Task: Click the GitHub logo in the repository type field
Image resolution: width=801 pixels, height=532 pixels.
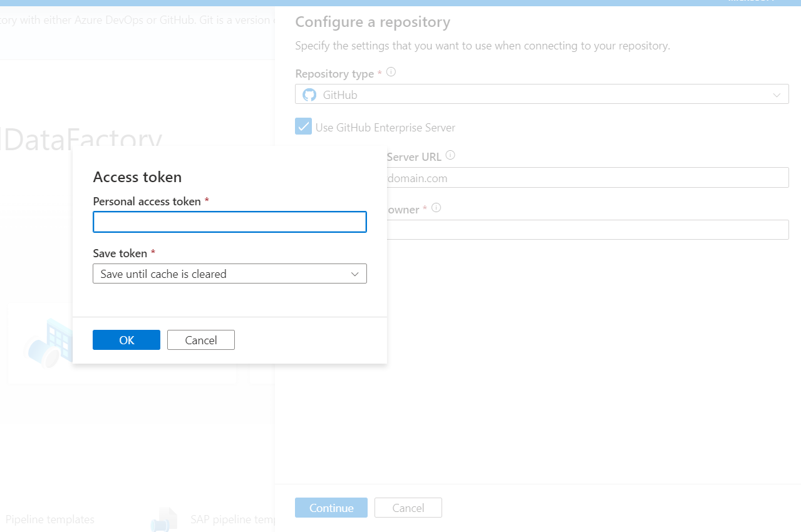Action: [309, 94]
